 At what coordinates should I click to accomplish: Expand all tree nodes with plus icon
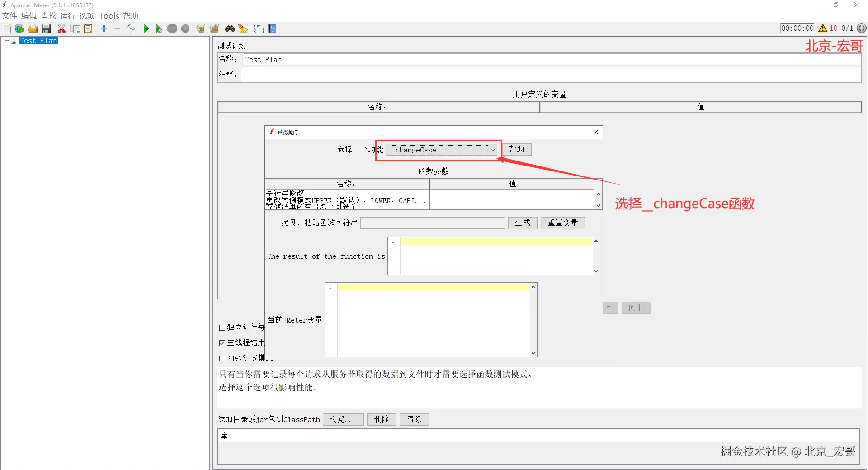coord(104,28)
